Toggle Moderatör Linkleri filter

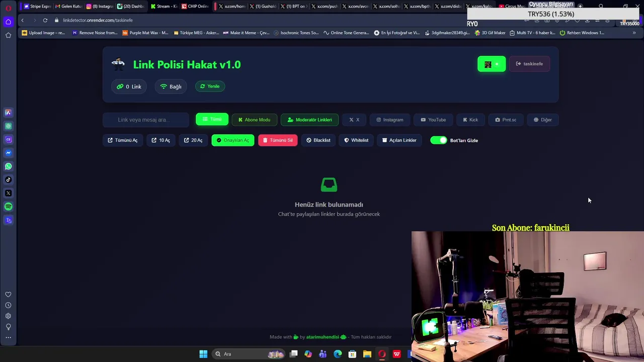tap(309, 120)
